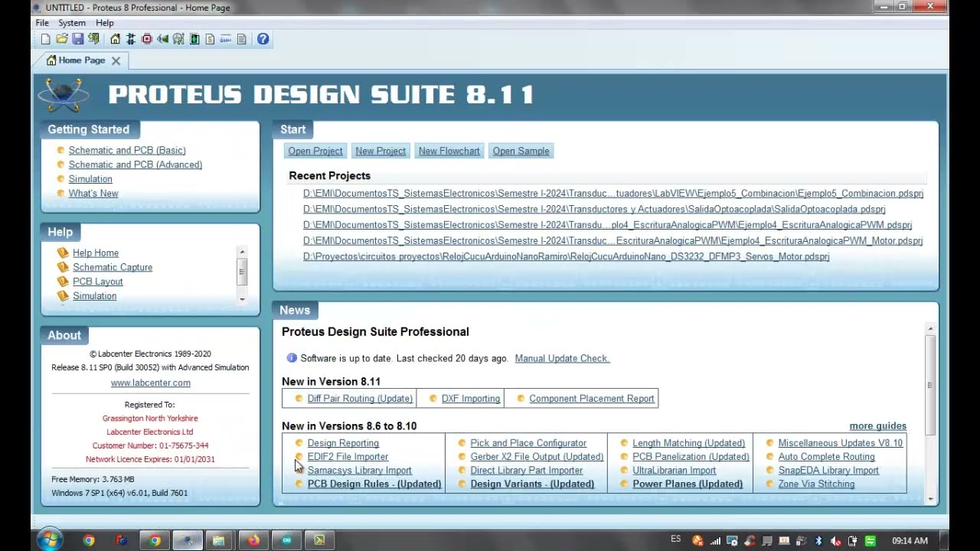The width and height of the screenshot is (980, 551).
Task: Open Schematic Capture help link
Action: [113, 267]
